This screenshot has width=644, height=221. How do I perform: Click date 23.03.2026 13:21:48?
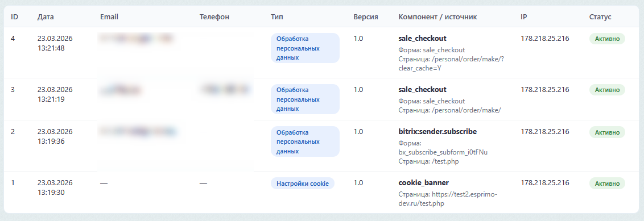tap(55, 44)
